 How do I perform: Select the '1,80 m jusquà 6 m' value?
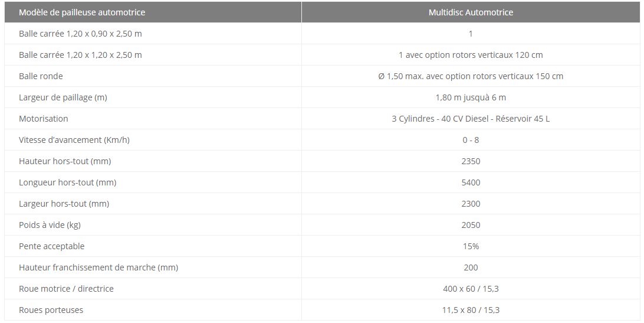(471, 97)
